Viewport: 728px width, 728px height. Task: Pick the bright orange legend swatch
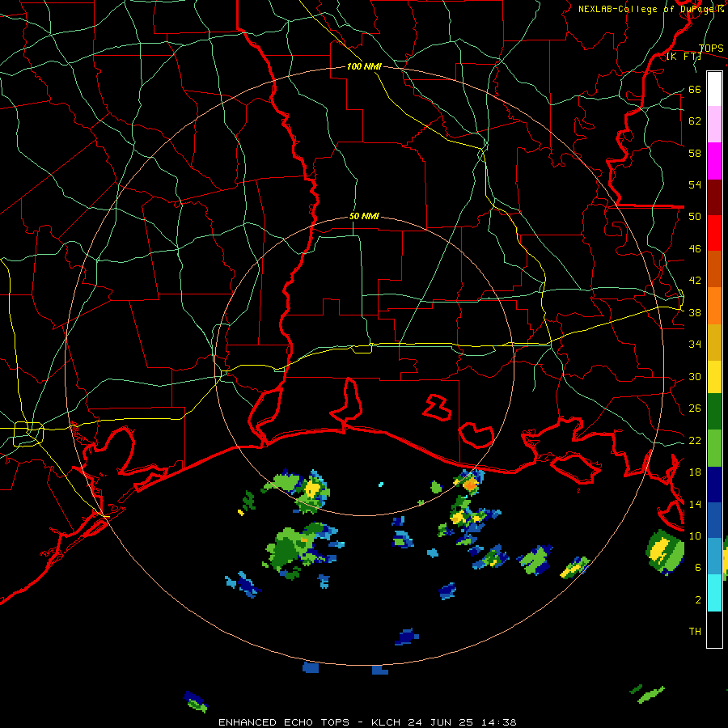pos(714,306)
